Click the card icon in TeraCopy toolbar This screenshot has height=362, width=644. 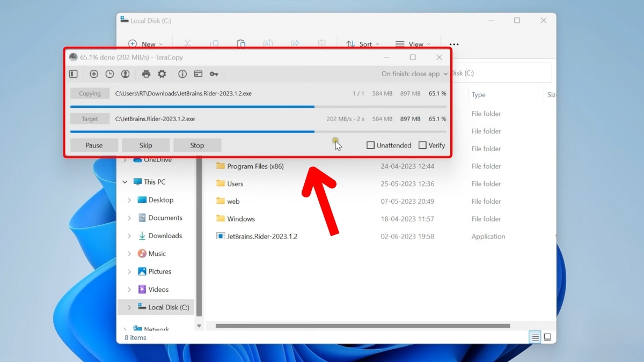coord(198,74)
